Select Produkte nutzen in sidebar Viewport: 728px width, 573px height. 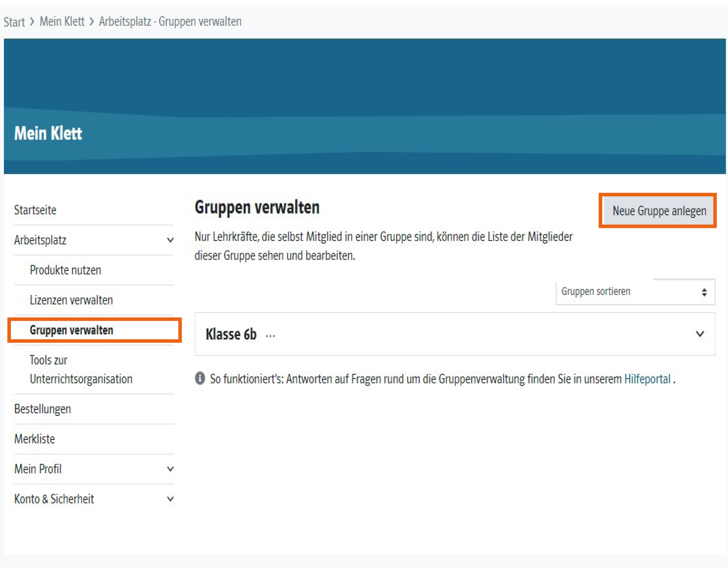click(x=66, y=270)
